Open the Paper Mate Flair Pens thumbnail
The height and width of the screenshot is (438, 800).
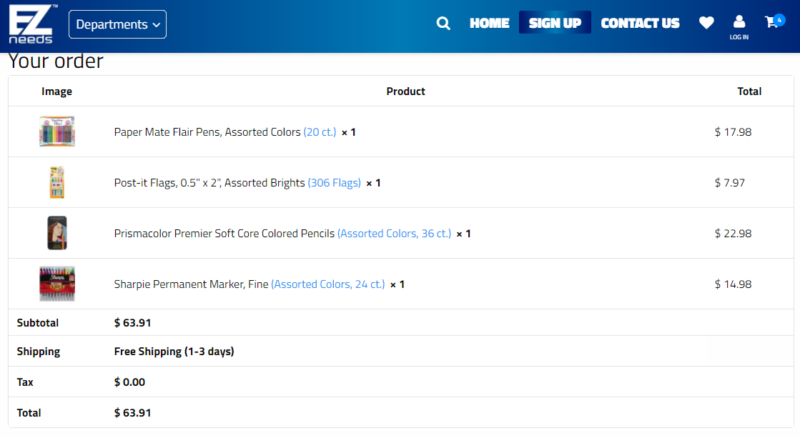tap(57, 132)
